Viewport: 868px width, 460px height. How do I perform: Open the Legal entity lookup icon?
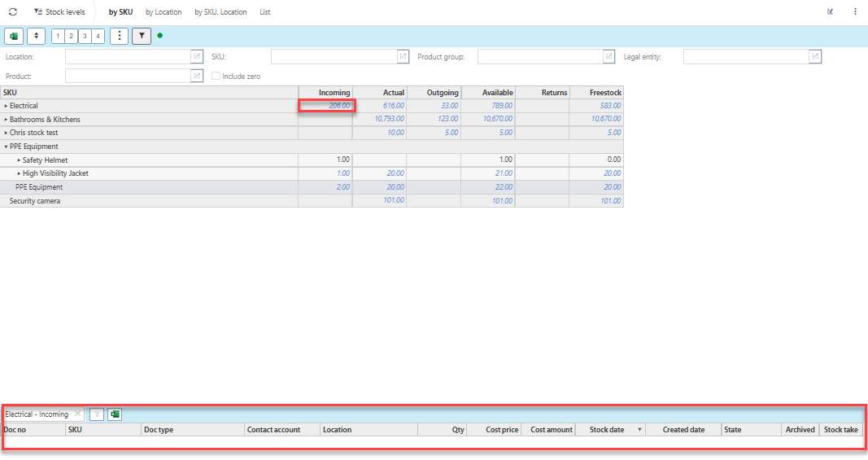[814, 56]
